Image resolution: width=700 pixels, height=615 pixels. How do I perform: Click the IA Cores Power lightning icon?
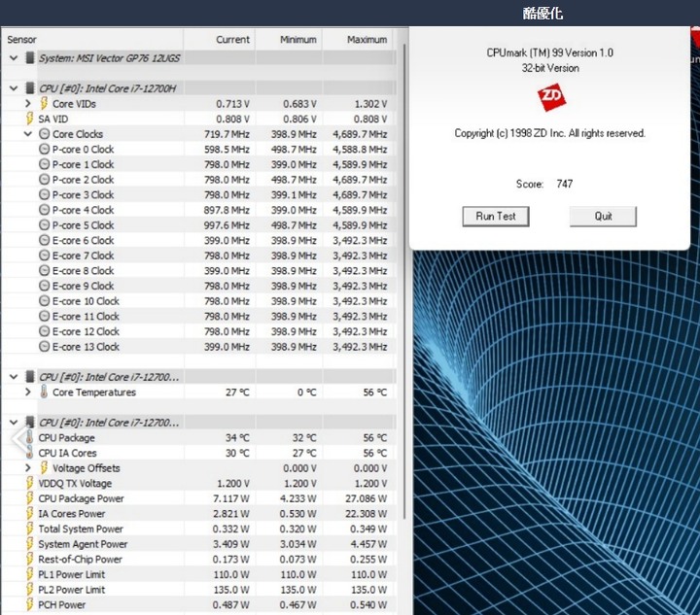coord(29,513)
